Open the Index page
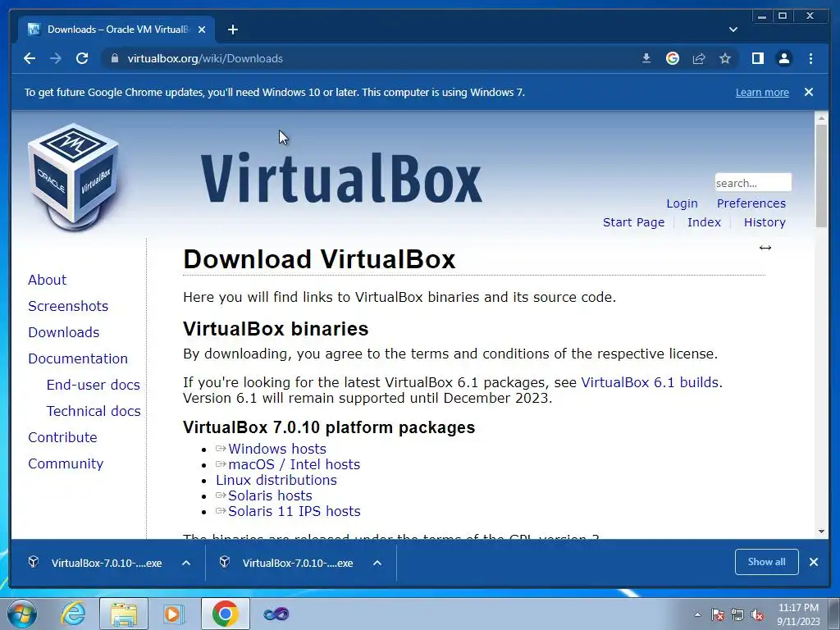Image resolution: width=840 pixels, height=630 pixels. click(704, 222)
